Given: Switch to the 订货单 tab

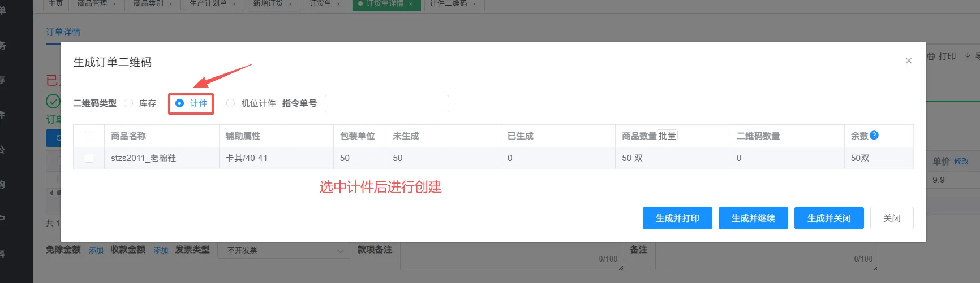Looking at the screenshot, I should [320, 4].
